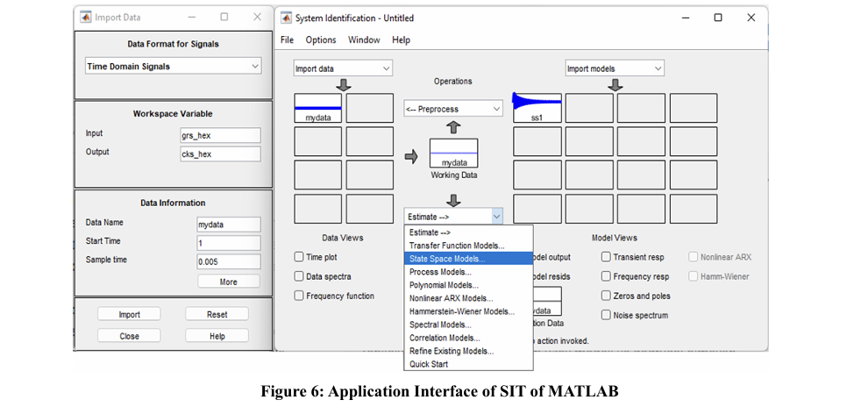Image resolution: width=868 pixels, height=407 pixels.
Task: Click the Start Time field
Action: [229, 243]
